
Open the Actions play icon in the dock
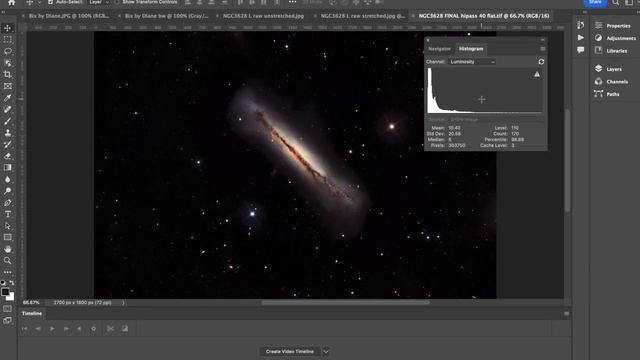[x=580, y=38]
